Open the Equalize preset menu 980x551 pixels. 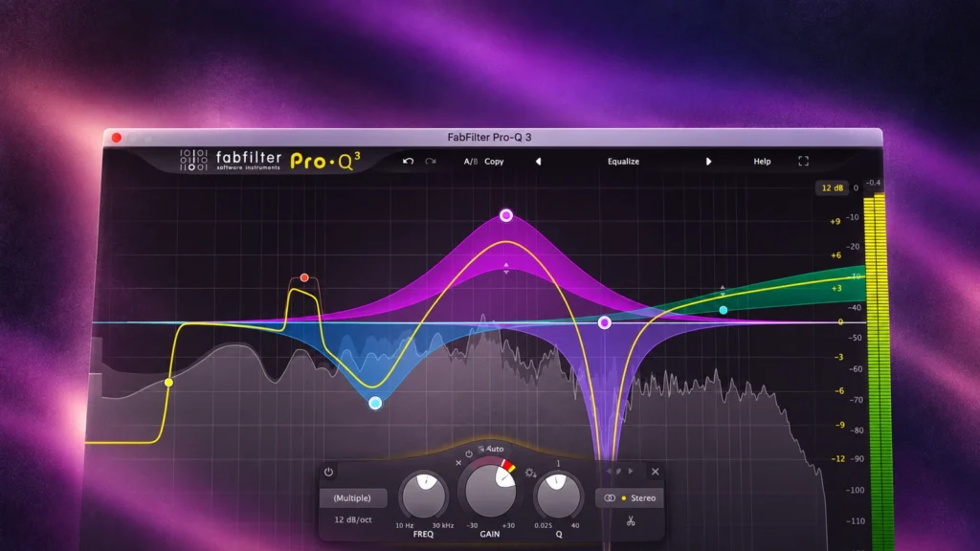623,161
